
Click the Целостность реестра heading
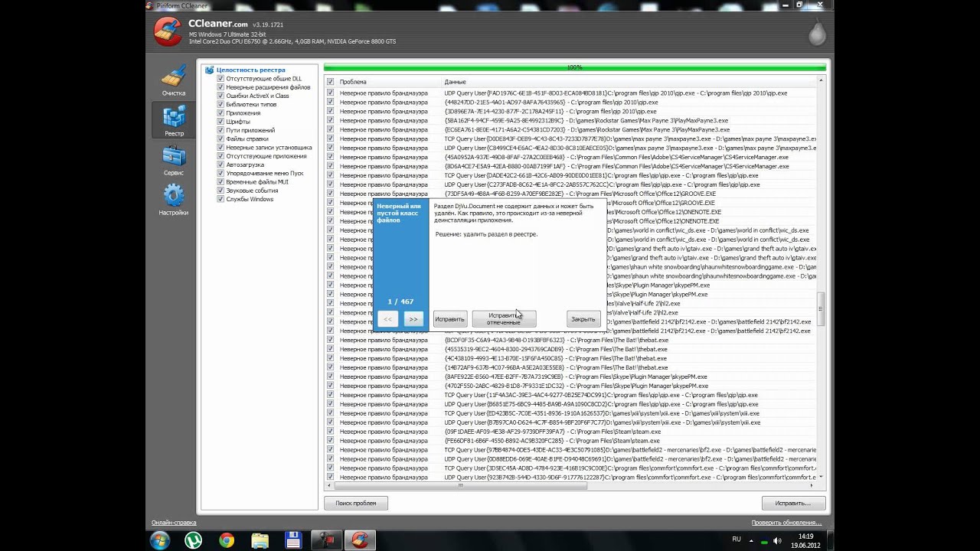250,70
